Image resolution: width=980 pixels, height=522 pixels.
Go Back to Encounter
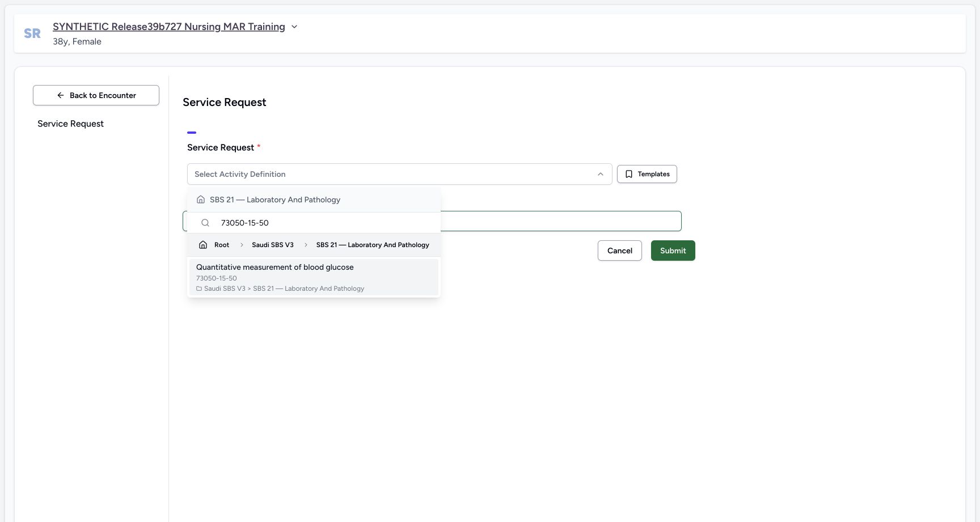(96, 95)
